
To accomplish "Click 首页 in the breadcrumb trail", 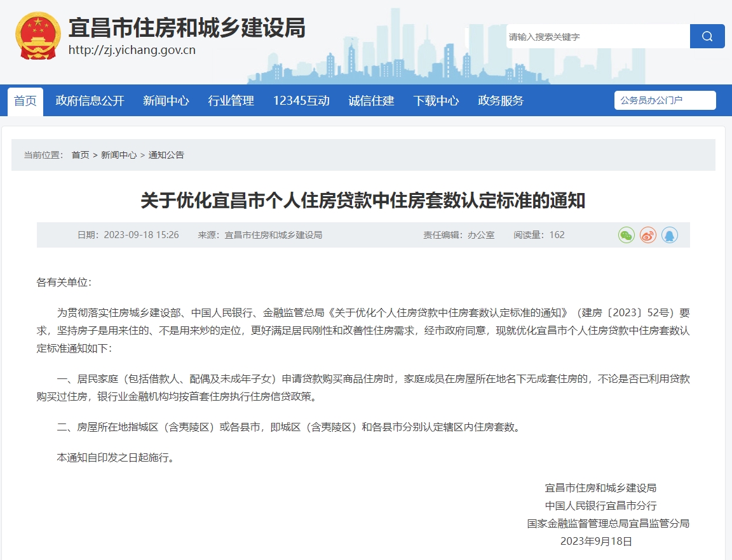I will click(81, 155).
